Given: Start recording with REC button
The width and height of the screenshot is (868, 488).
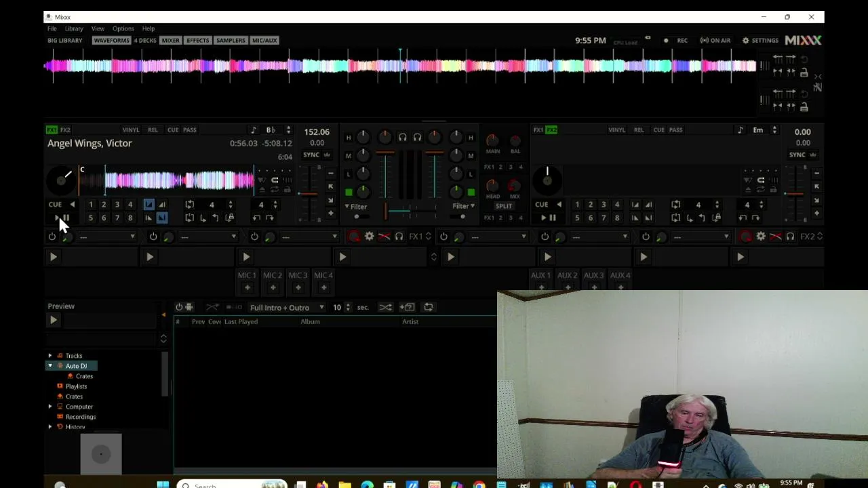Looking at the screenshot, I should 676,41.
